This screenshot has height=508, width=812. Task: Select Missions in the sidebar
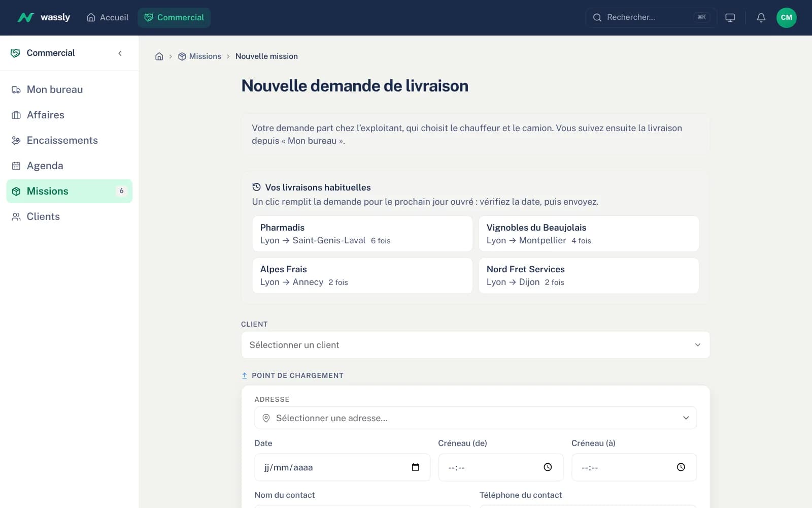(70, 191)
